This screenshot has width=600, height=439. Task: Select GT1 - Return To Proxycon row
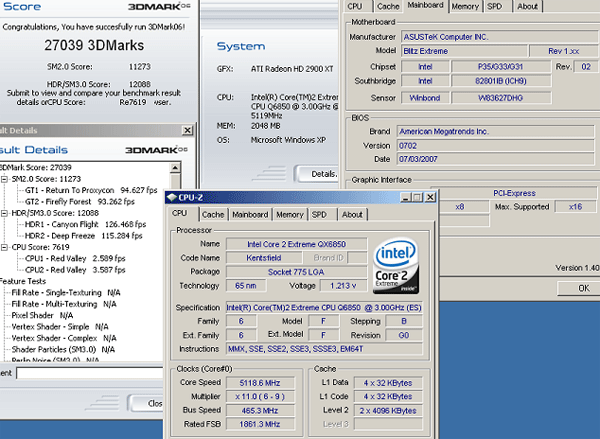(x=91, y=191)
